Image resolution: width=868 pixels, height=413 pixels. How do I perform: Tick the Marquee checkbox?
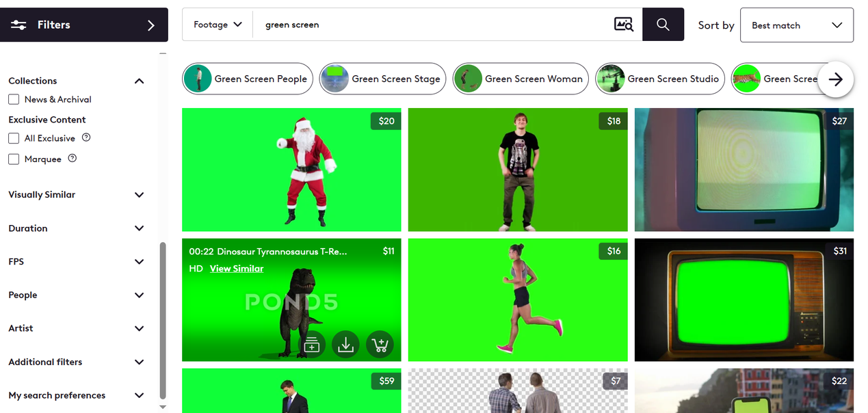coord(14,159)
